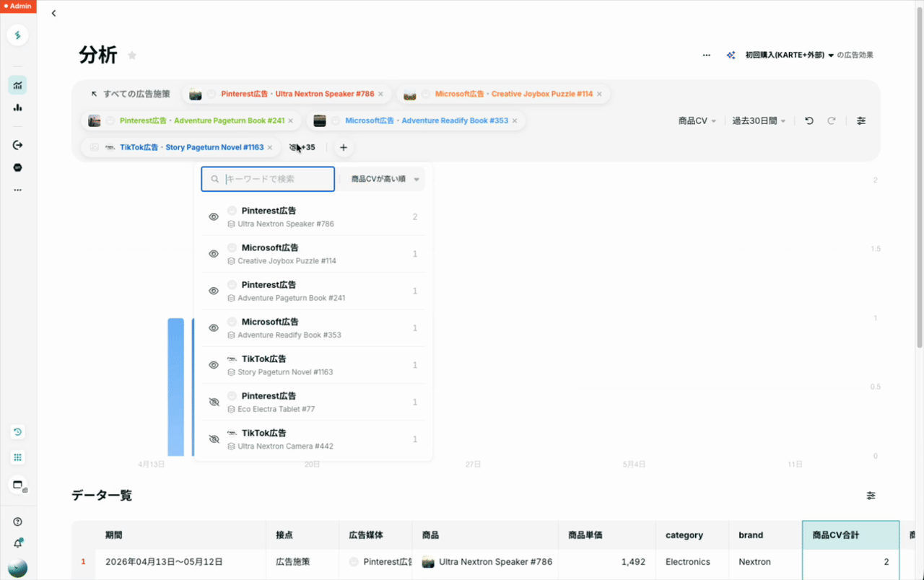The height and width of the screenshot is (580, 924).
Task: Toggle visibility of Ultra Nextron Speaker #786
Action: click(214, 217)
